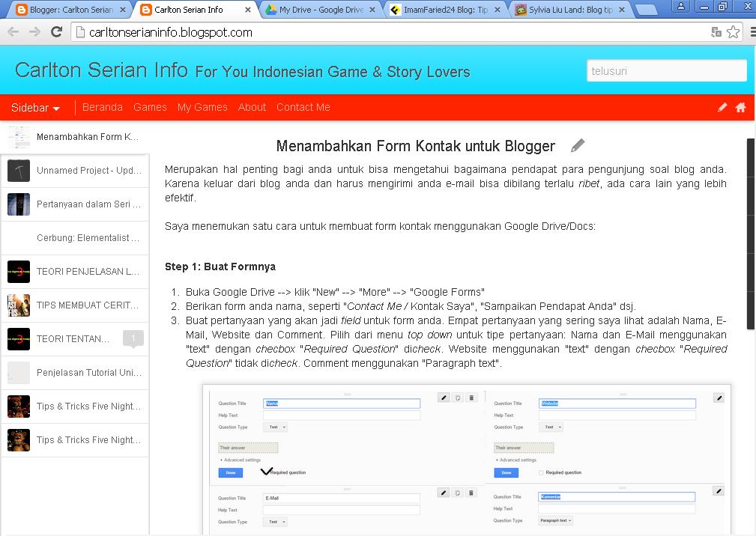Open the translate icon in address bar
Viewport: 756px width, 536px height.
pos(716,32)
